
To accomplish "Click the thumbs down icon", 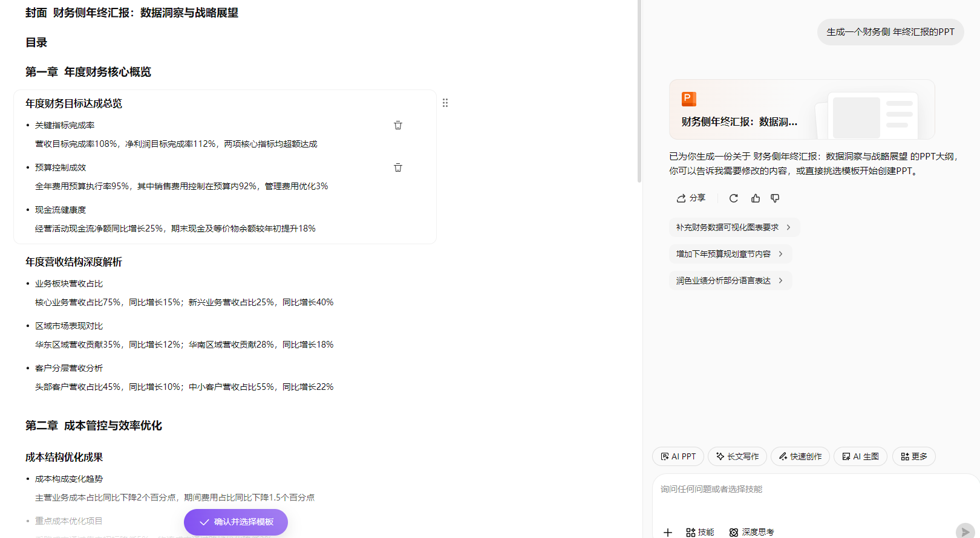I will 775,198.
